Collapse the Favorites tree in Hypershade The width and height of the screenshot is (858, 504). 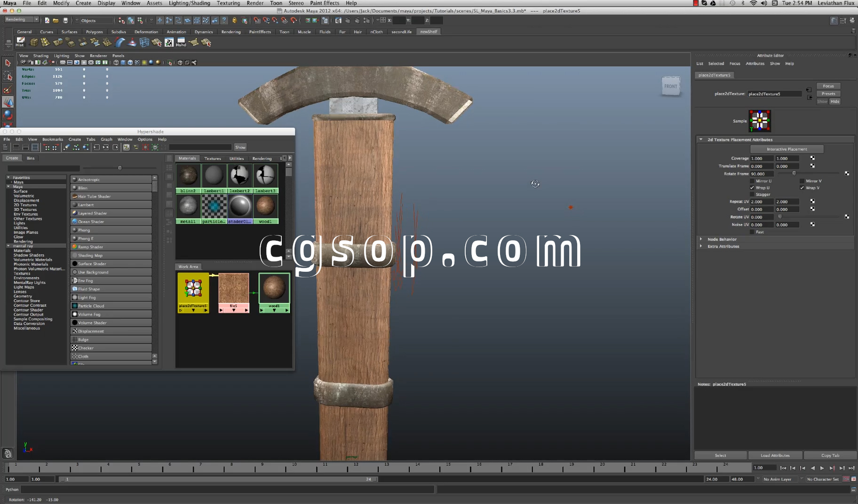point(8,177)
